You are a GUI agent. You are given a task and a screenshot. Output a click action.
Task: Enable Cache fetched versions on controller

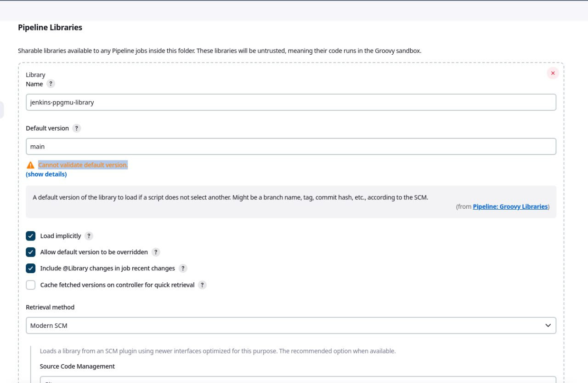(x=31, y=285)
